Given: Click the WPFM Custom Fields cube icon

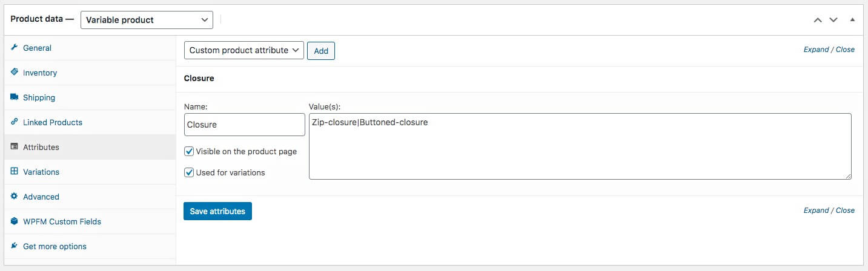Looking at the screenshot, I should tap(15, 221).
